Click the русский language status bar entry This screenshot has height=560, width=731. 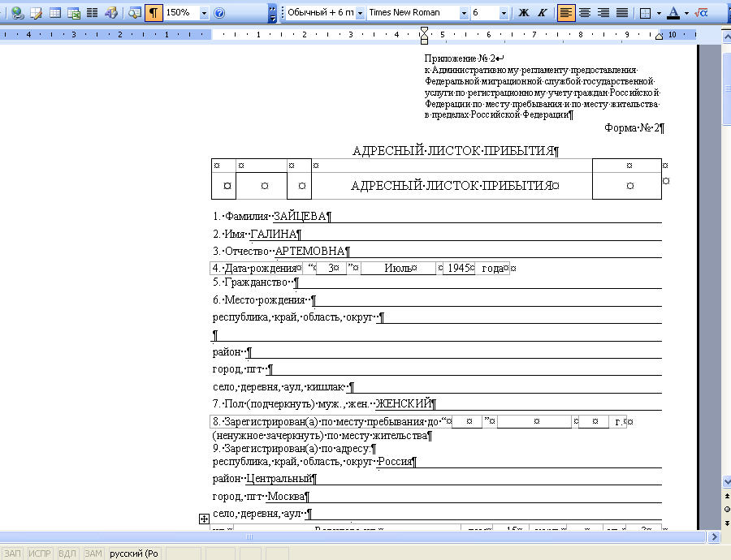point(134,554)
